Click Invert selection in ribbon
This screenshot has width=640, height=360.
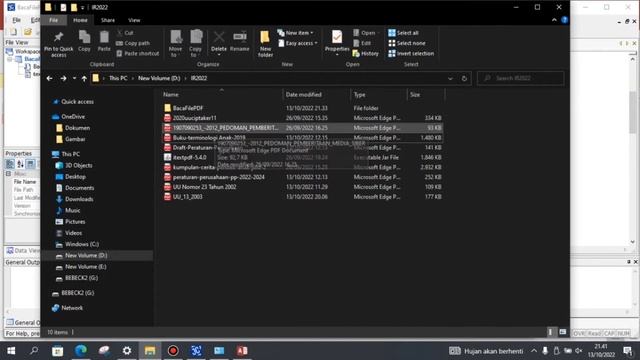coord(411,53)
